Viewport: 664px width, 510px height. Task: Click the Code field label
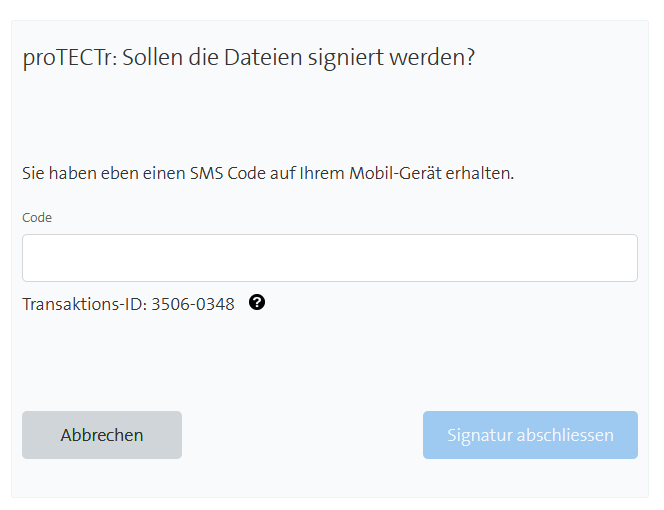click(x=37, y=217)
